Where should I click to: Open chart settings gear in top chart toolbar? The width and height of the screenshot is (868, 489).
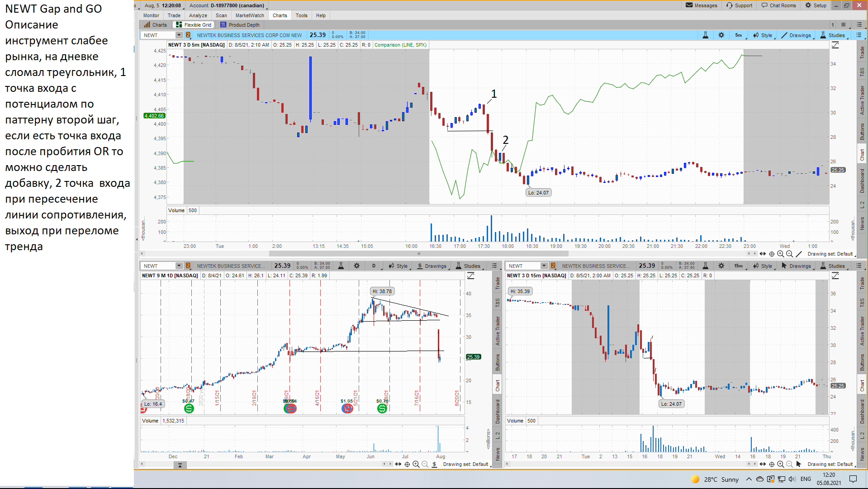pyautogui.click(x=721, y=35)
